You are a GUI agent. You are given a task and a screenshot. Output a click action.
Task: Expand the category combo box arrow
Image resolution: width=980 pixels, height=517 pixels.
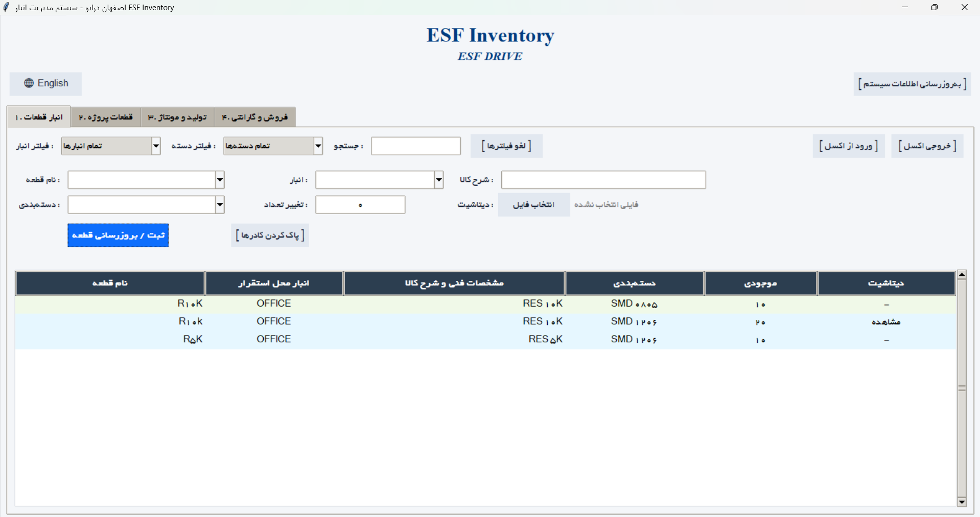tap(220, 205)
